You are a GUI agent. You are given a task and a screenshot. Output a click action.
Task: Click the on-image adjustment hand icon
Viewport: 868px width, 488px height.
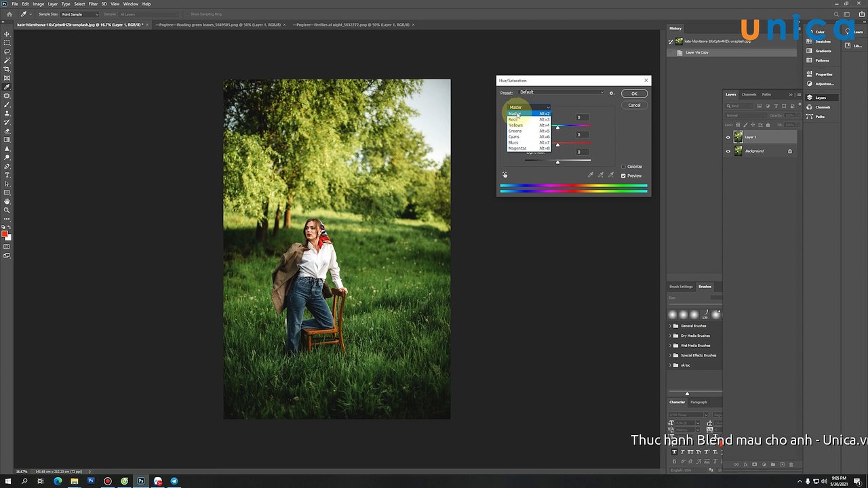pyautogui.click(x=505, y=175)
